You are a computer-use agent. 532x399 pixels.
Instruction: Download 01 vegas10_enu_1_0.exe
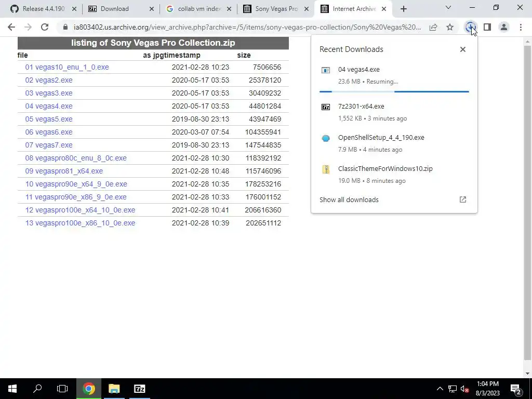(67, 67)
